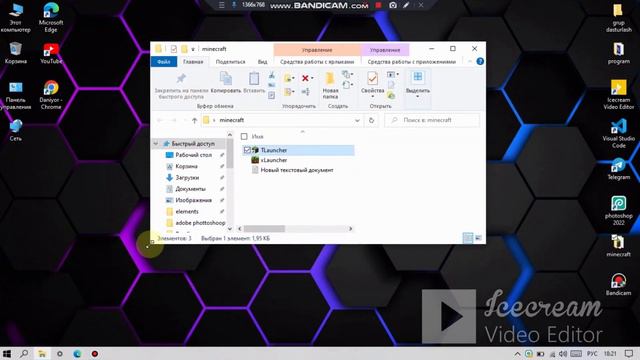This screenshot has width=640, height=360.
Task: Click the red X delete icon
Action: (305, 78)
